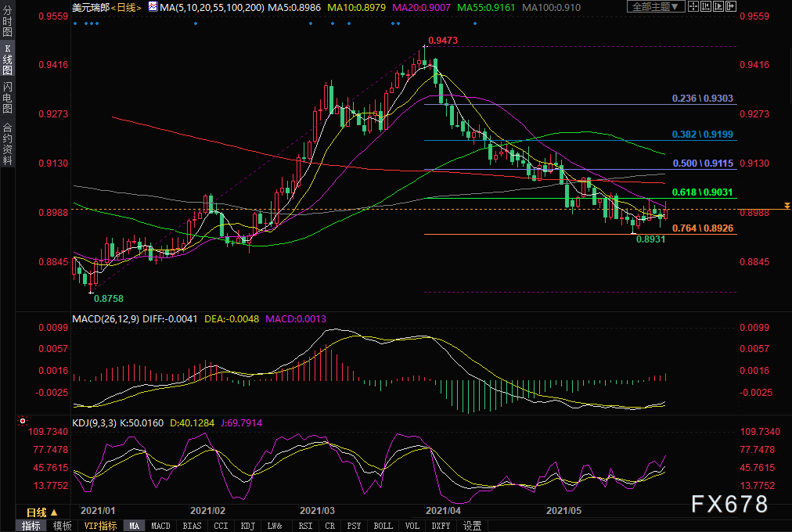Image resolution: width=792 pixels, height=532 pixels.
Task: Click the red KDJ panel marker icon
Action: [x=22, y=421]
